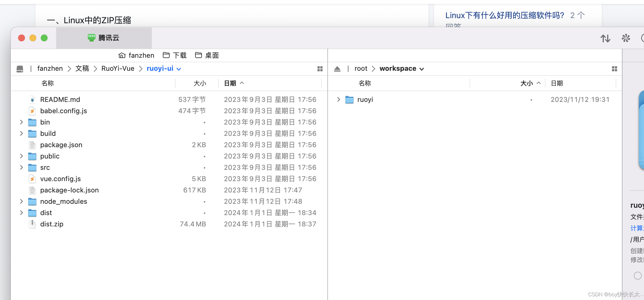Switch local pane to grid view
This screenshot has height=300, width=644.
(320, 69)
